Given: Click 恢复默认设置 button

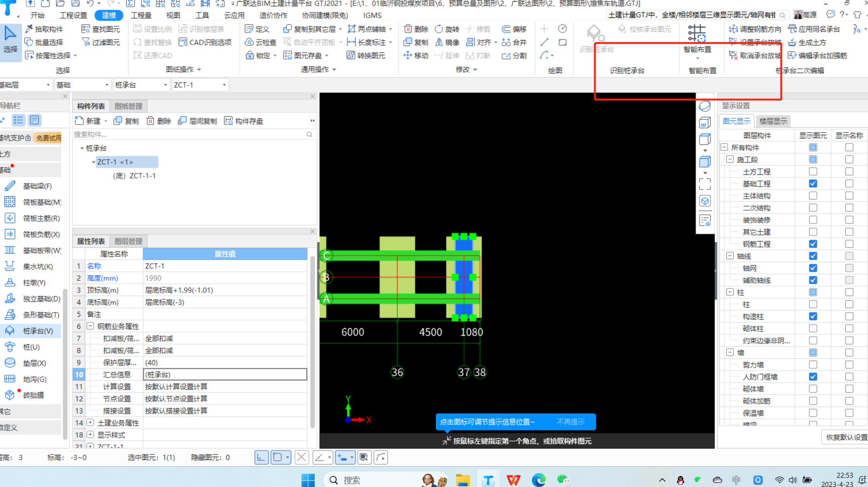Looking at the screenshot, I should point(846,437).
